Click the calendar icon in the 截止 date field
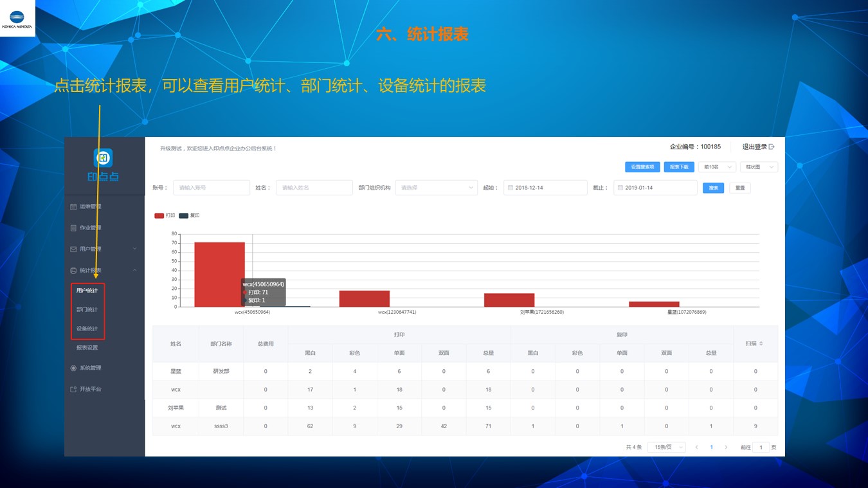The width and height of the screenshot is (868, 488). pyautogui.click(x=620, y=188)
